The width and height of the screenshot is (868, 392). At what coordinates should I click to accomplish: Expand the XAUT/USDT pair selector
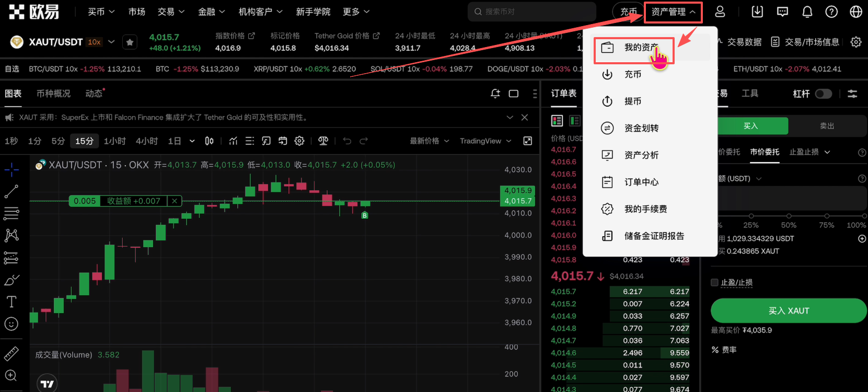coord(111,42)
